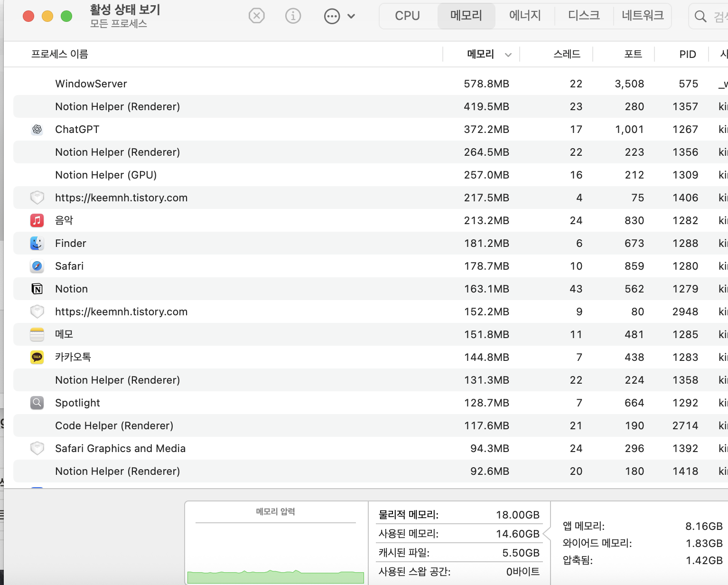
Task: Select the 메모리 tab
Action: (466, 16)
